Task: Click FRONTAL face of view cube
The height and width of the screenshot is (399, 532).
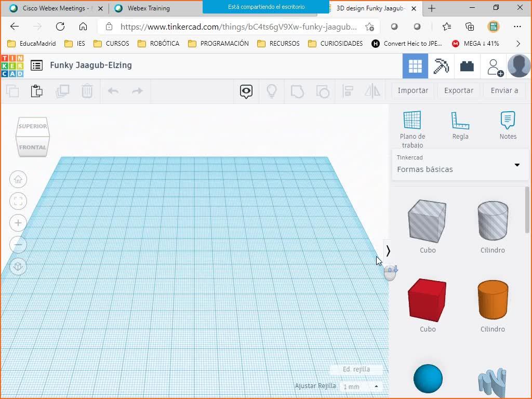Action: pyautogui.click(x=33, y=147)
